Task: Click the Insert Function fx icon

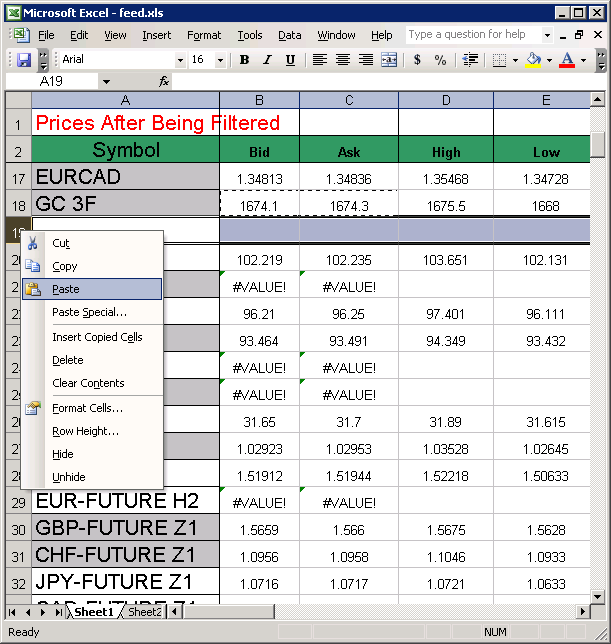Action: [x=164, y=82]
